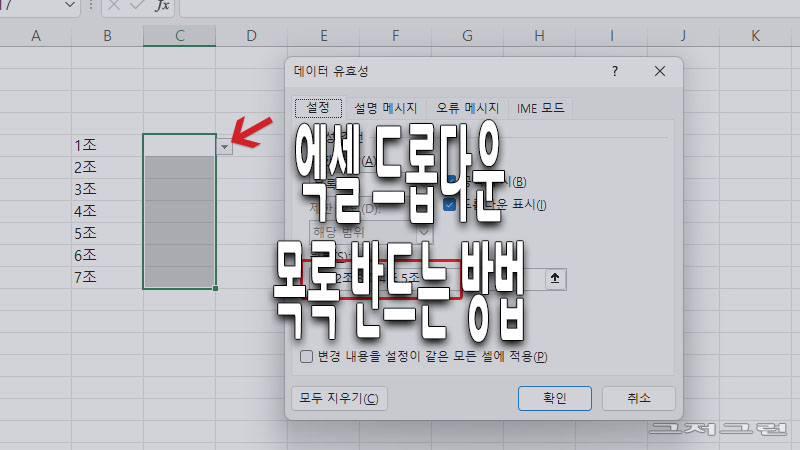Image resolution: width=800 pixels, height=450 pixels.
Task: Select column A header
Action: coord(36,36)
